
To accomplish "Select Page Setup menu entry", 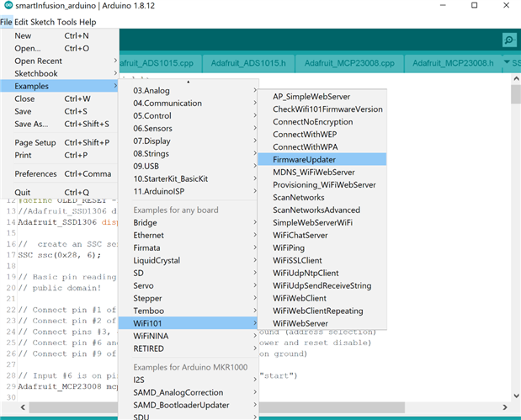I will 35,143.
